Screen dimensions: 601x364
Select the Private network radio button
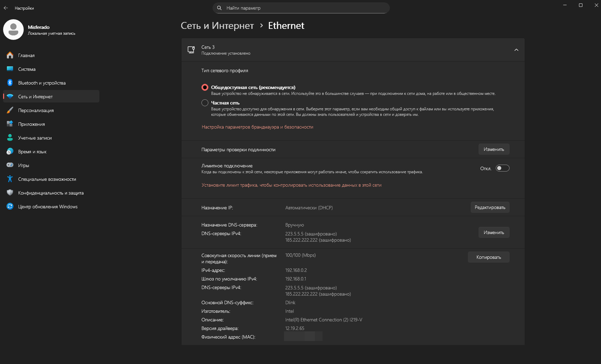(205, 103)
